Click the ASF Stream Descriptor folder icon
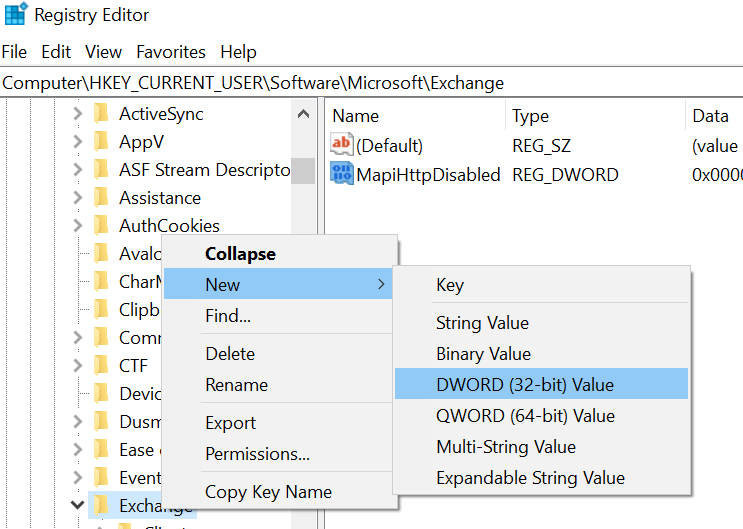Viewport: 743px width, 529px height. pos(101,170)
